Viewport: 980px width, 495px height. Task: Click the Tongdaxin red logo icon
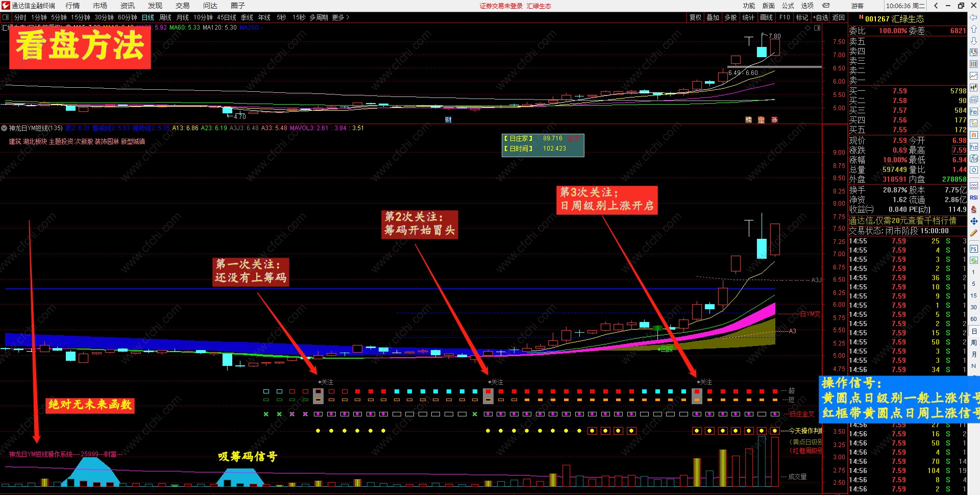[x=6, y=6]
